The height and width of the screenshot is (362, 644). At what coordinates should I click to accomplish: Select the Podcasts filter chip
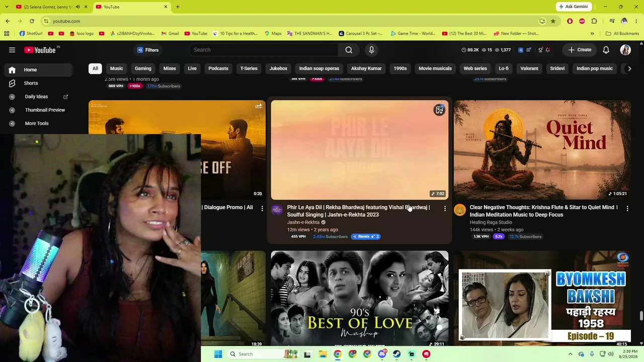click(x=218, y=68)
